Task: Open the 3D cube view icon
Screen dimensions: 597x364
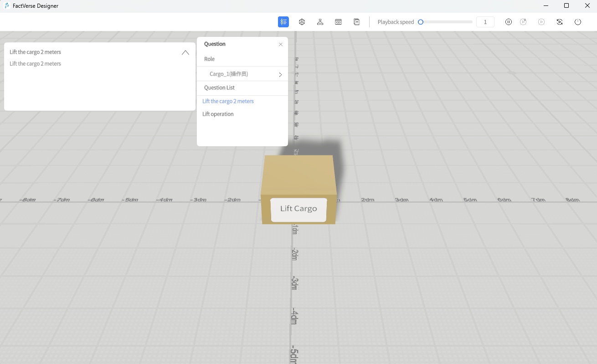Action: pyautogui.click(x=302, y=21)
